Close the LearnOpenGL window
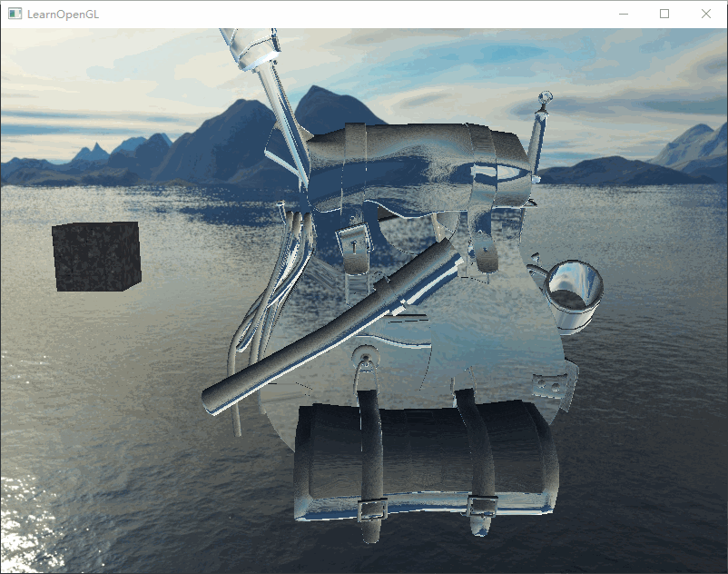This screenshot has width=728, height=574. coord(705,14)
